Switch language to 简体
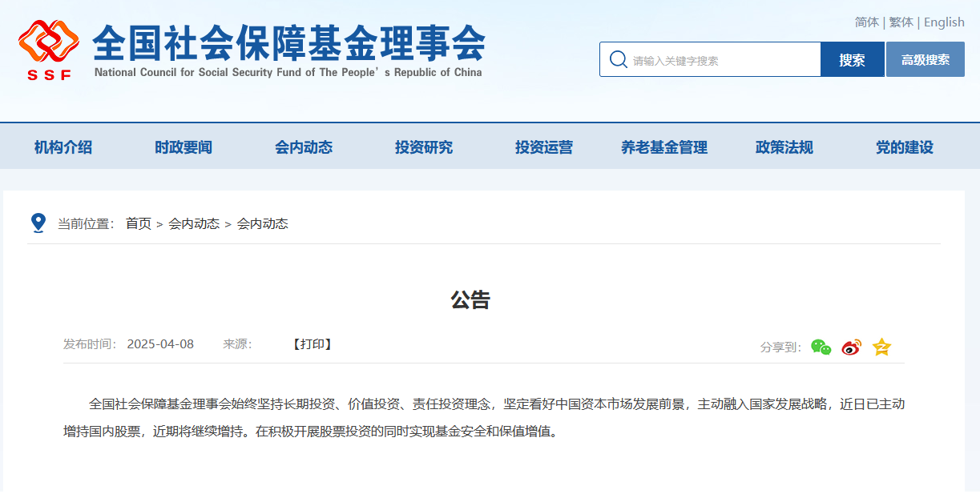 tap(866, 22)
